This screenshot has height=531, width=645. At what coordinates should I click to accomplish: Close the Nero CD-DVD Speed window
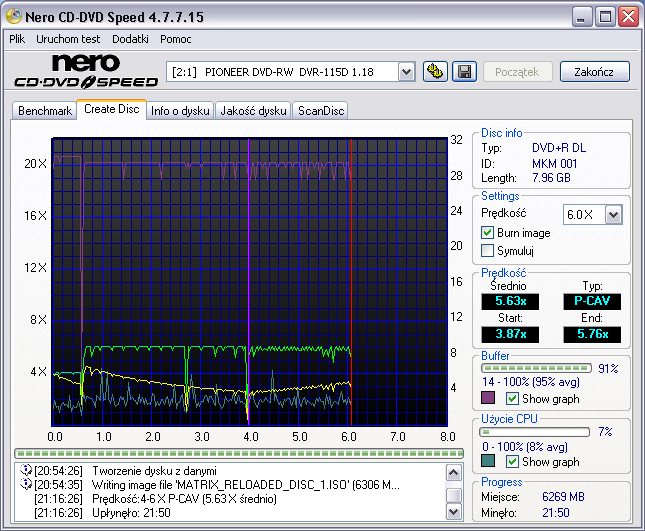tap(629, 17)
